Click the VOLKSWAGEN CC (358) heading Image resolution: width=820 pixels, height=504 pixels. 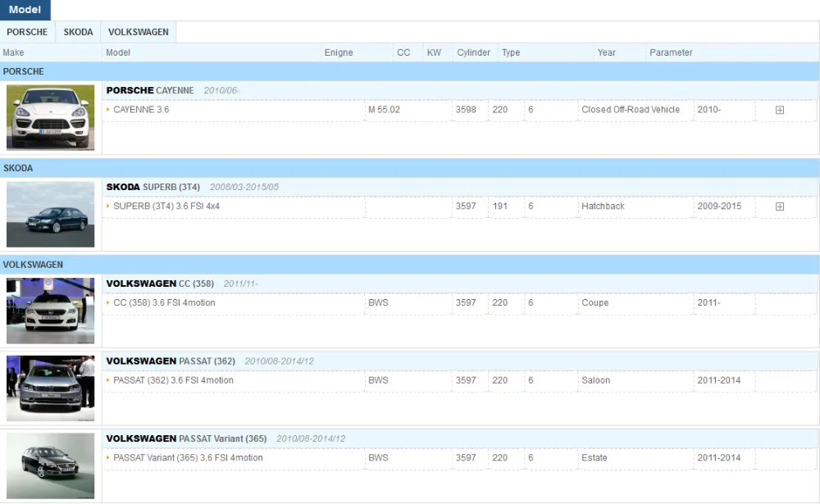coord(160,284)
